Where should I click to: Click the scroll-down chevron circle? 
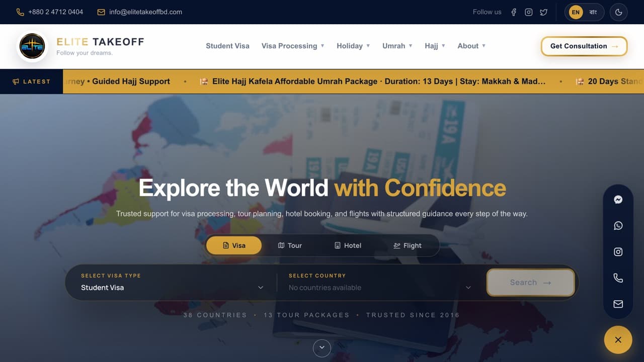coord(322,348)
